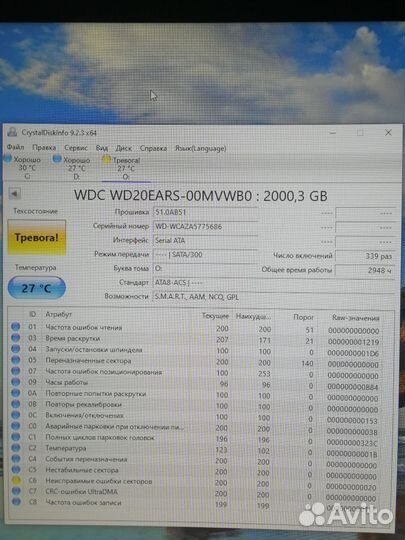Image resolution: width=405 pixels, height=540 pixels.
Task: Maximize the CrystalDiskInfo window
Action: tap(360, 133)
